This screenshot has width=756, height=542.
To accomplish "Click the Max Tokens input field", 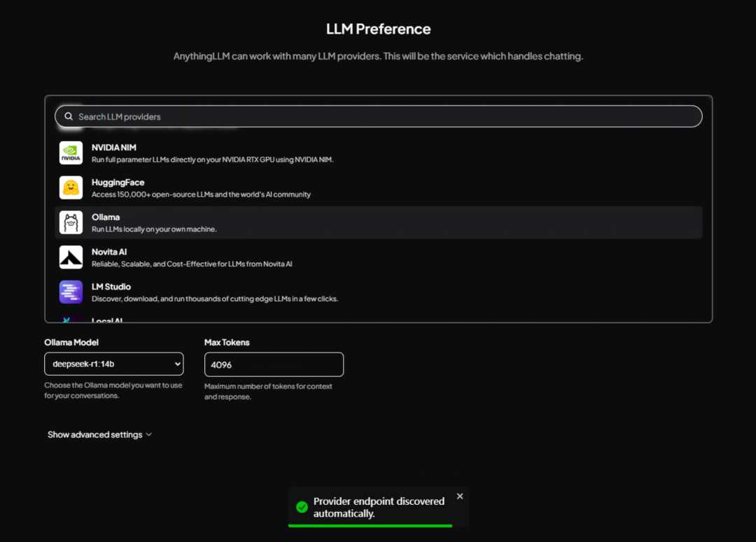I will click(x=274, y=364).
